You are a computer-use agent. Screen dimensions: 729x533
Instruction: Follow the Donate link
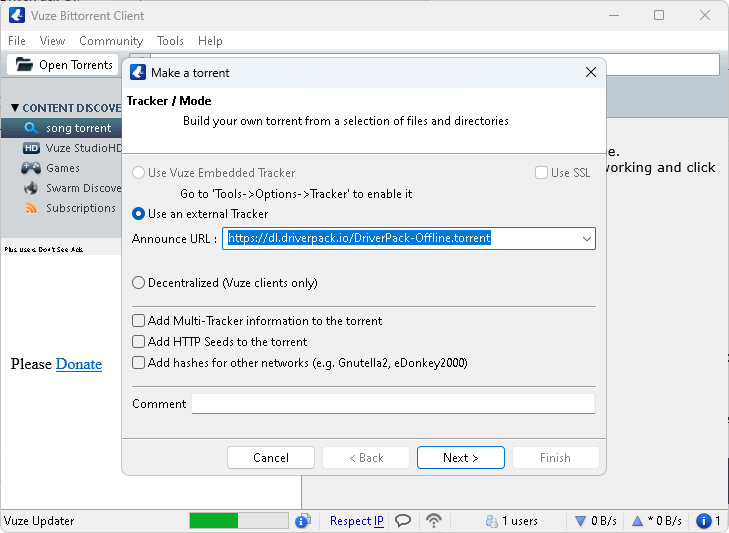79,364
